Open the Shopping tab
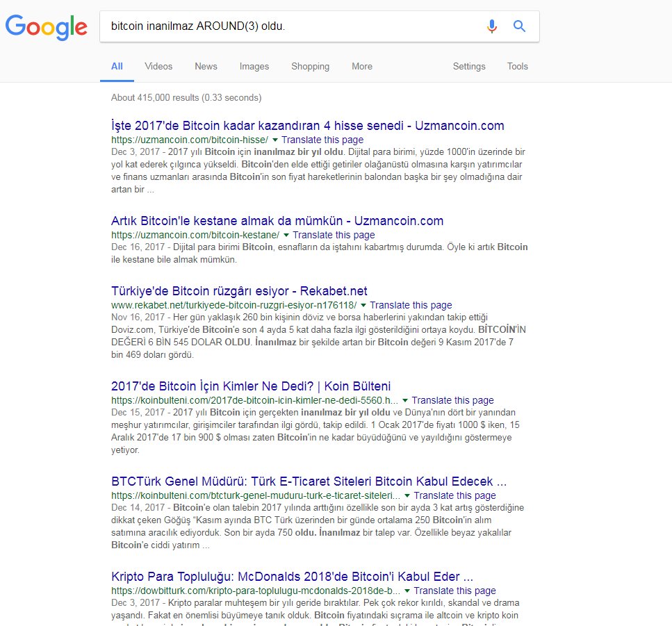The height and width of the screenshot is (626, 672). click(310, 67)
